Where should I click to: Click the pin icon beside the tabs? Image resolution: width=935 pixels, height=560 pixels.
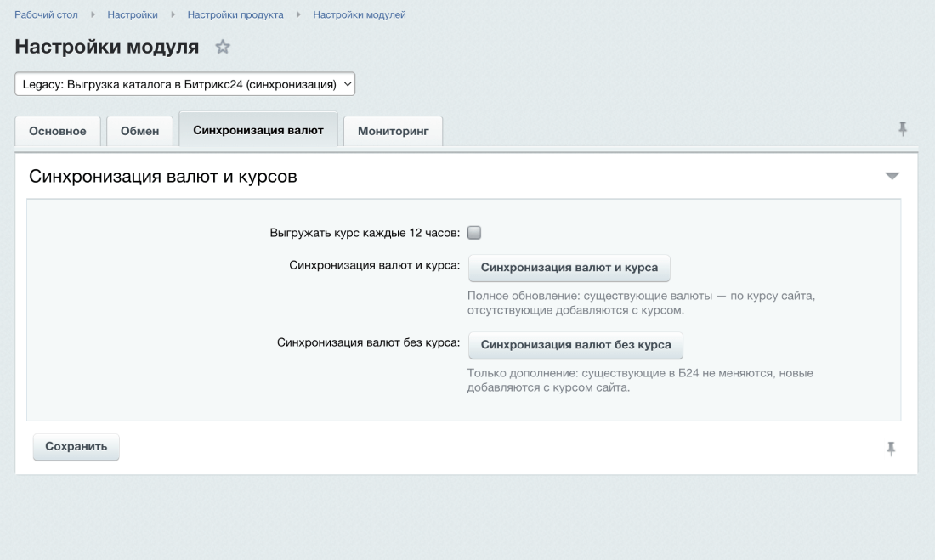903,129
